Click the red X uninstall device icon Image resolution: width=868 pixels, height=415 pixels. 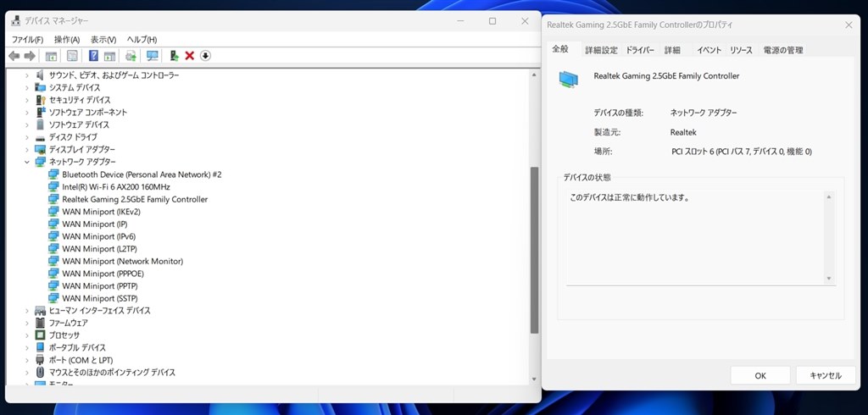click(x=190, y=56)
